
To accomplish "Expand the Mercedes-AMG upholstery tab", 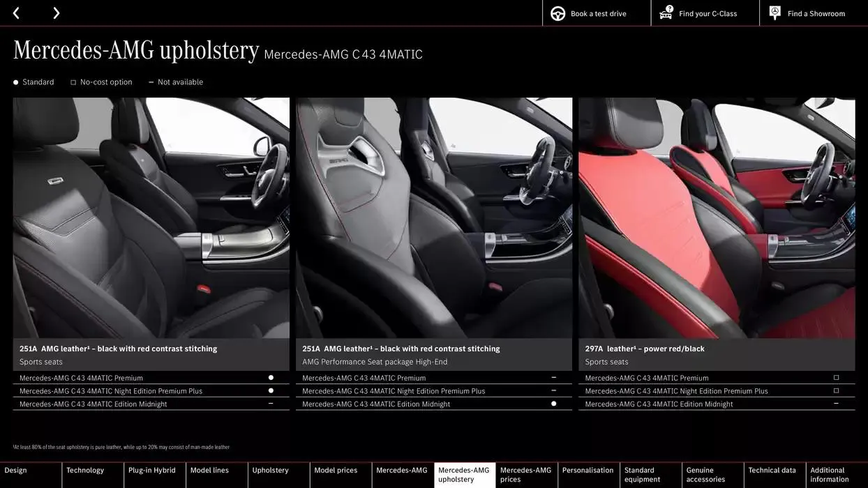I will click(464, 475).
